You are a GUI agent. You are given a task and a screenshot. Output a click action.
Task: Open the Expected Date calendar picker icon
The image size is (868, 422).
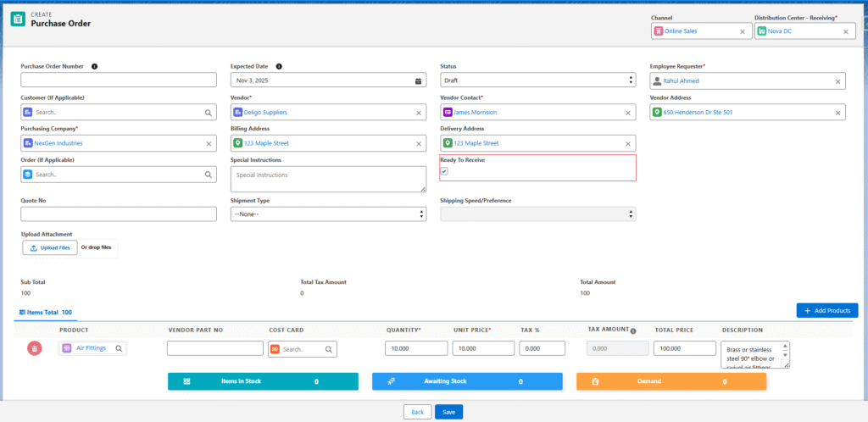coord(418,81)
